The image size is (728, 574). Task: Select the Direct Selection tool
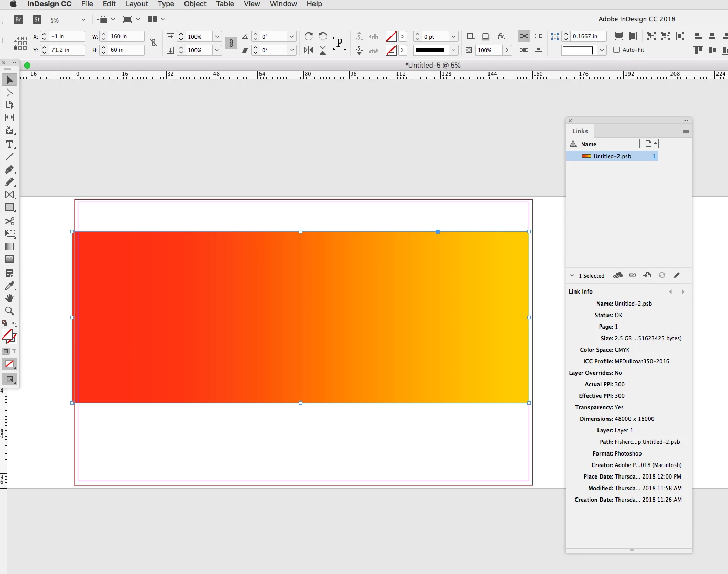[9, 92]
